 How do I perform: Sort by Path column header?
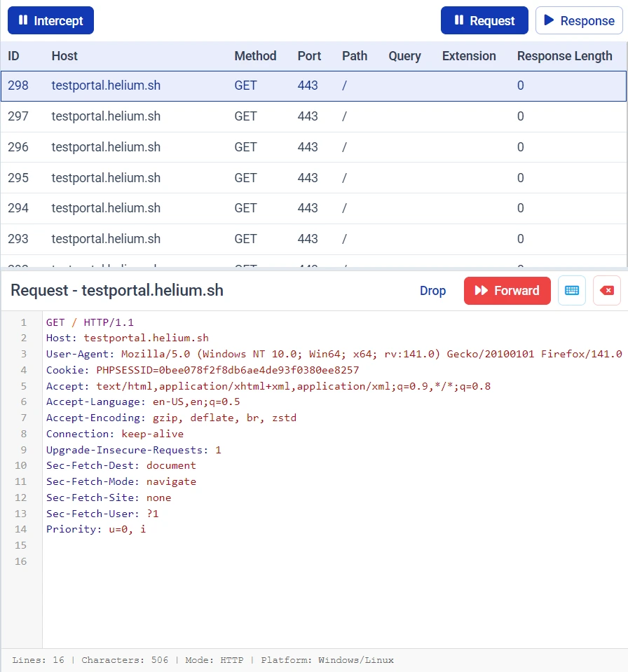[x=355, y=56]
